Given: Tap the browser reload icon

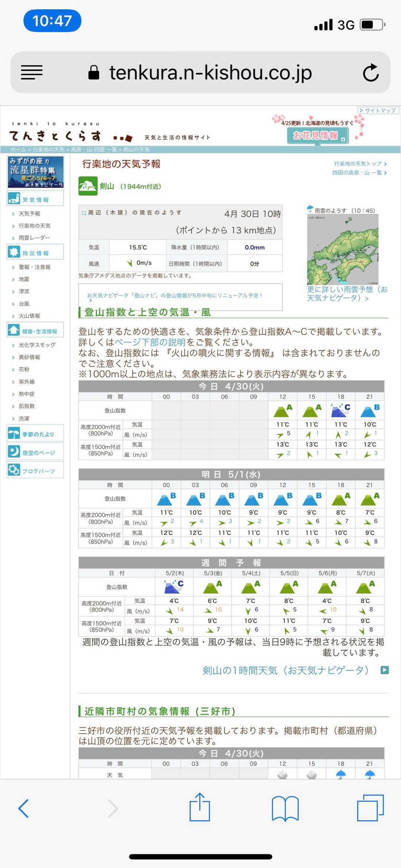Looking at the screenshot, I should 371,73.
